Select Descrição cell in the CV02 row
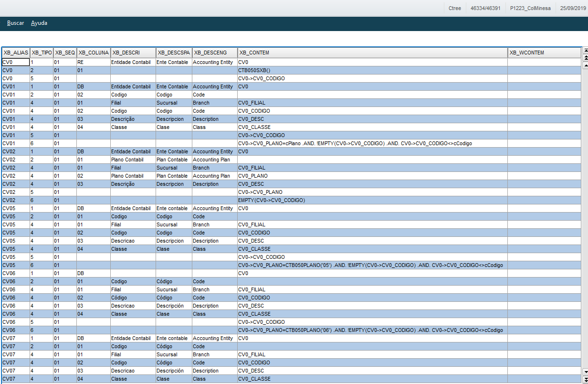Image resolution: width=588 pixels, height=384 pixels. click(x=133, y=184)
